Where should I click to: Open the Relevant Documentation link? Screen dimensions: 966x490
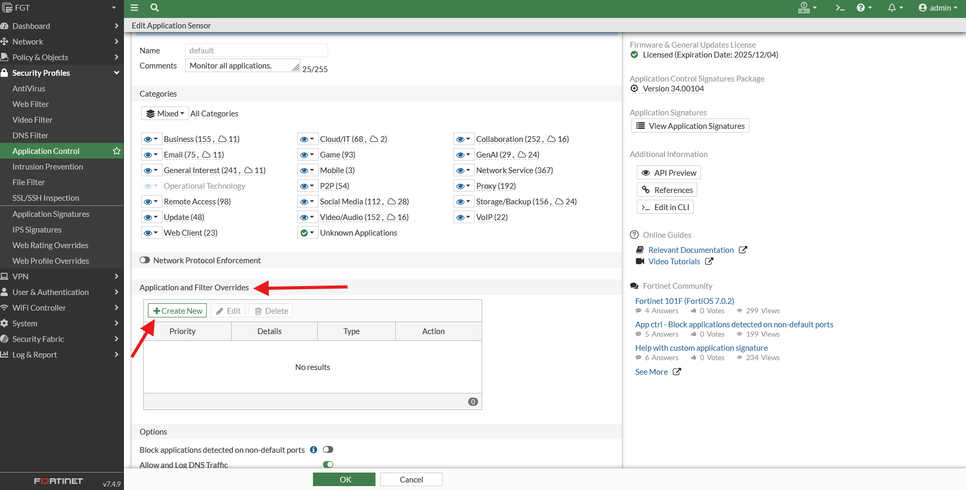(x=690, y=250)
